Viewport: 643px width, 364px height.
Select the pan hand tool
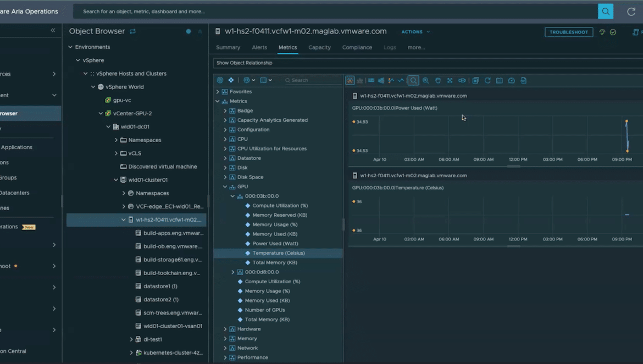click(438, 81)
